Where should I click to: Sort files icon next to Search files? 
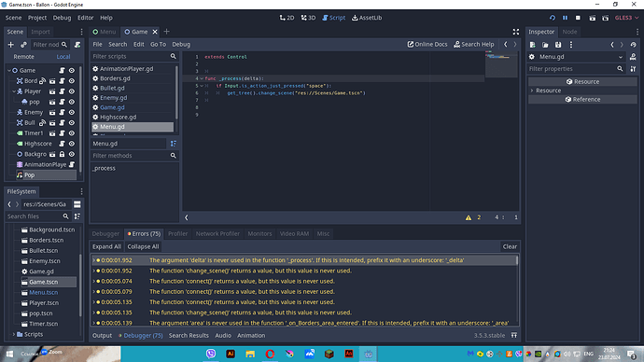[77, 216]
